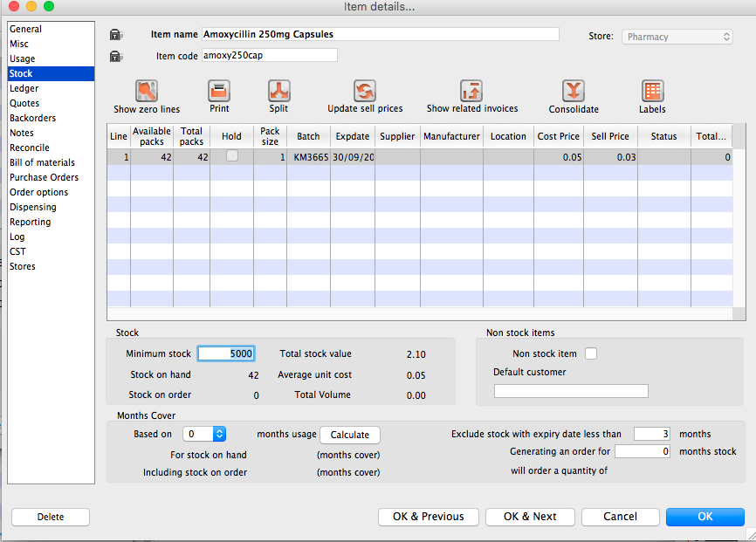This screenshot has height=542, width=756.
Task: Click the Minimum stock input field
Action: click(x=226, y=353)
